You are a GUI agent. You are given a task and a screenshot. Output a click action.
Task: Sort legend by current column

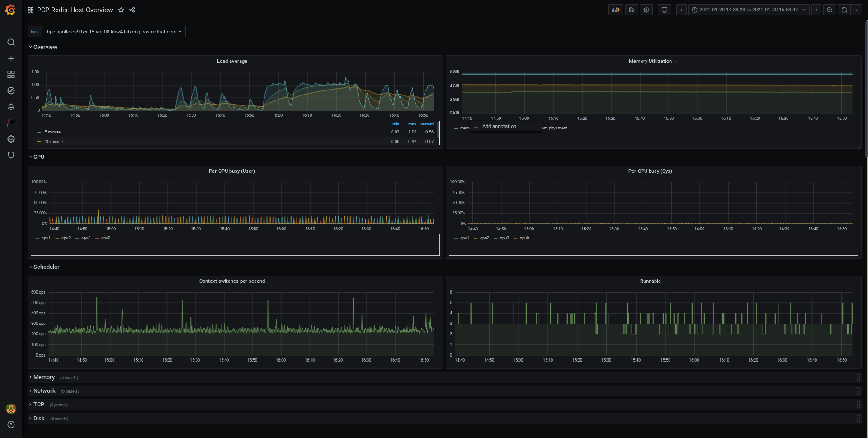tap(427, 124)
